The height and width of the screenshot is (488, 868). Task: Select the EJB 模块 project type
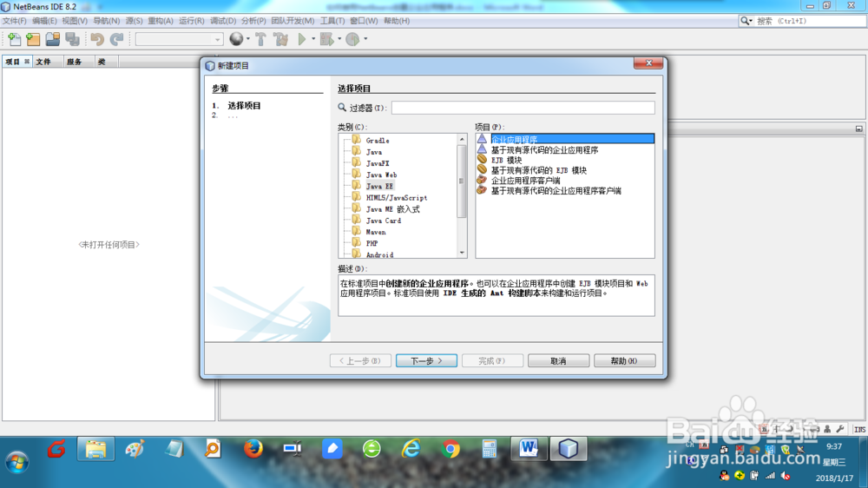(x=507, y=160)
